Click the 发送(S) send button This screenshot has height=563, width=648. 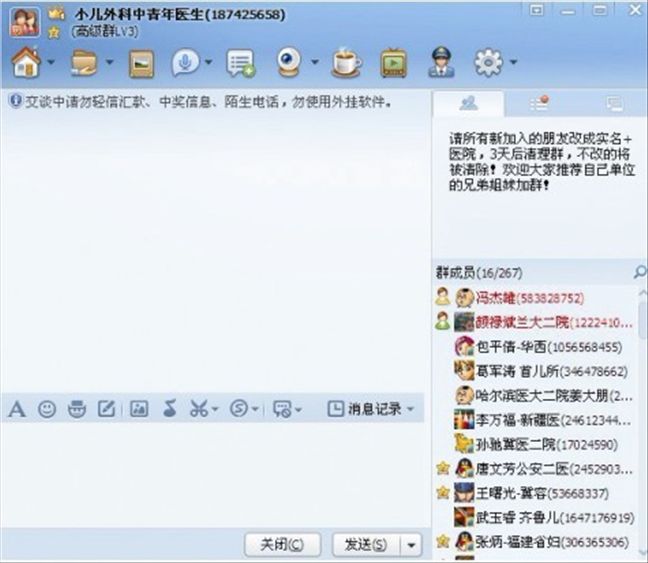coord(366,545)
